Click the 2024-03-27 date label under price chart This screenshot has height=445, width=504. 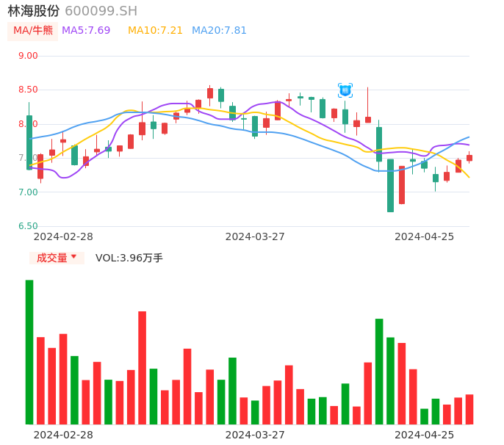(255, 236)
